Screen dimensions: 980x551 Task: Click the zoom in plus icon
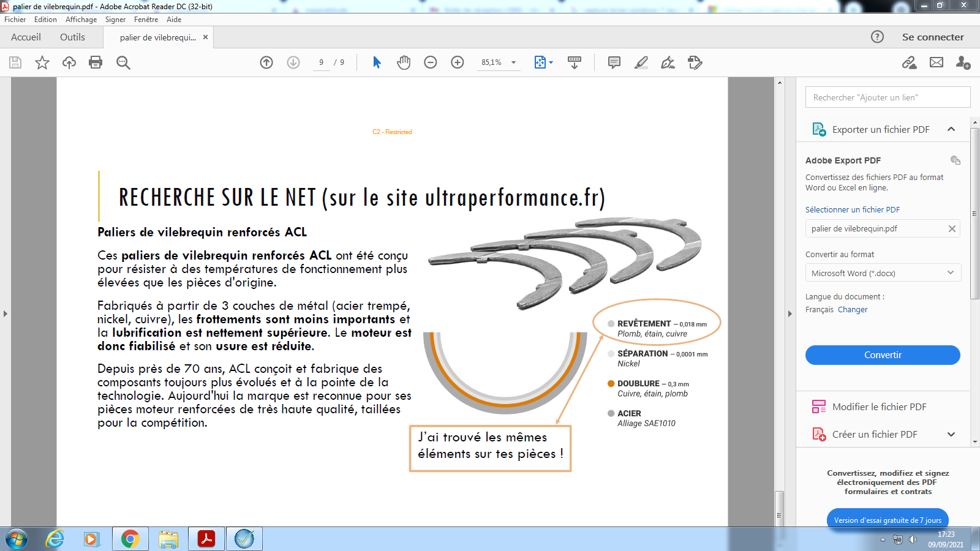(x=458, y=62)
